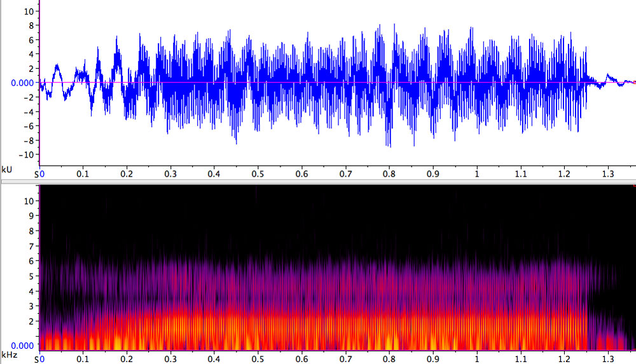Click the 9 label on spectrogram frequency axis
This screenshot has height=364, width=636.
pyautogui.click(x=31, y=216)
